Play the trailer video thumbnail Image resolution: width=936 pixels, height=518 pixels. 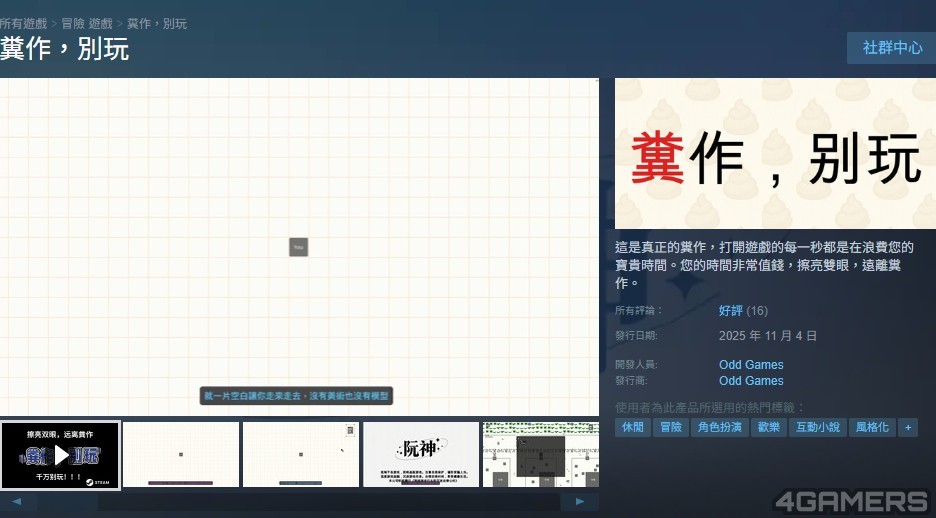60,455
